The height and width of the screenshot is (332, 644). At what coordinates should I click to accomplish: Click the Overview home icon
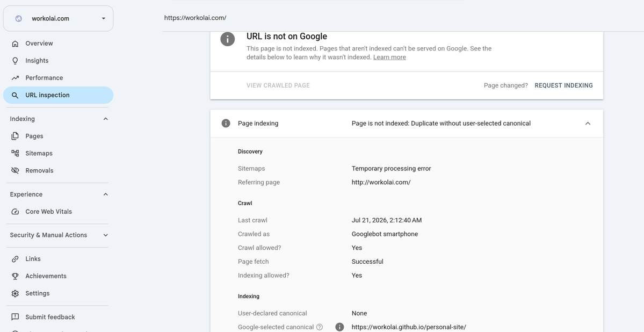point(15,43)
